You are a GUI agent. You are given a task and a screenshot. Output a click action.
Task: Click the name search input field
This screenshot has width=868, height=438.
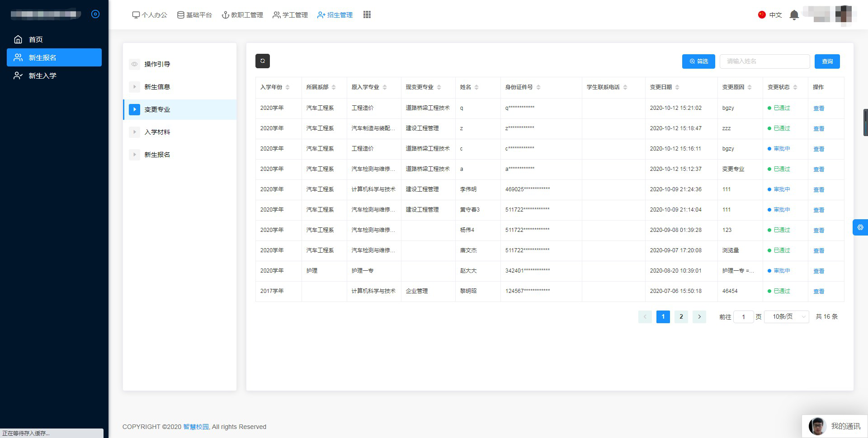[764, 61]
